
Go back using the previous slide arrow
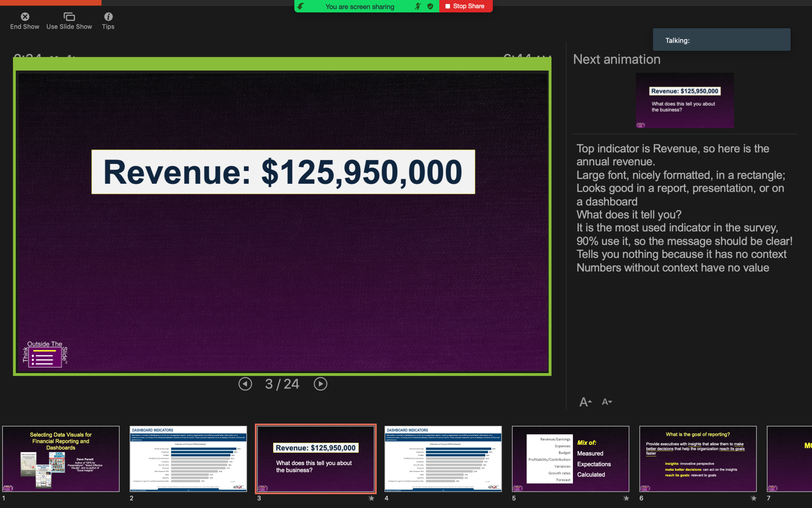coord(245,384)
